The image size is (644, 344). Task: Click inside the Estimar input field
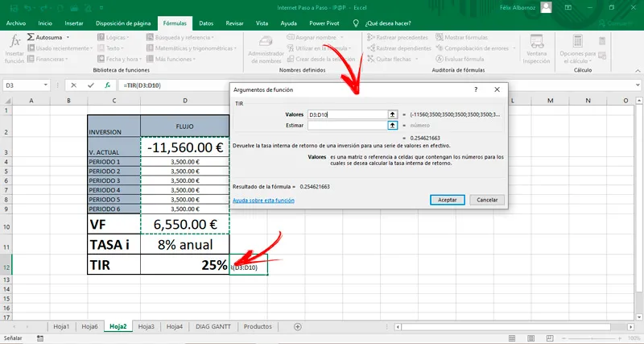[348, 126]
